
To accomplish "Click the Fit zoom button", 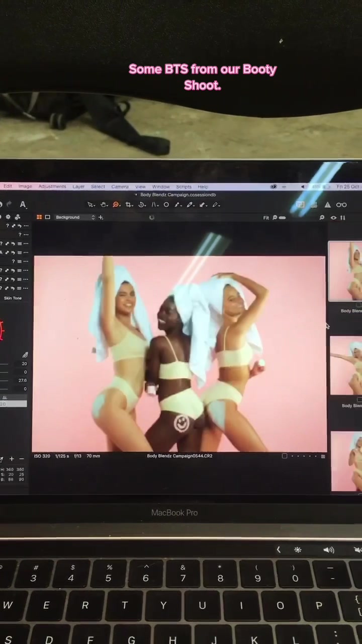I will click(x=266, y=218).
